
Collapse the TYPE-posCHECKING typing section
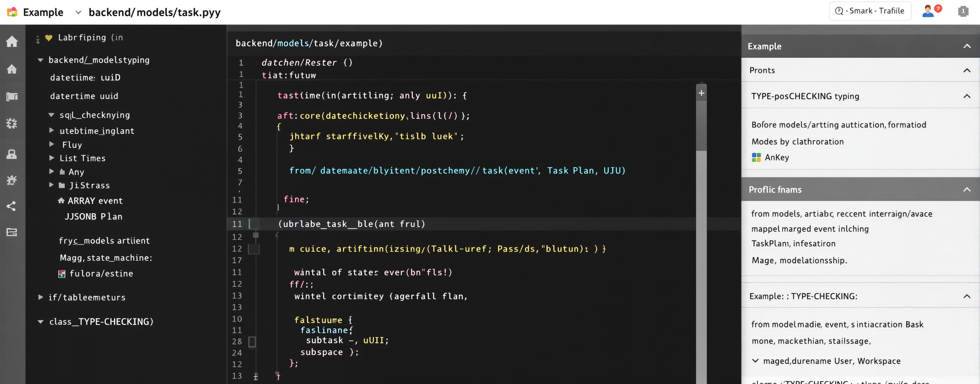coord(967,96)
